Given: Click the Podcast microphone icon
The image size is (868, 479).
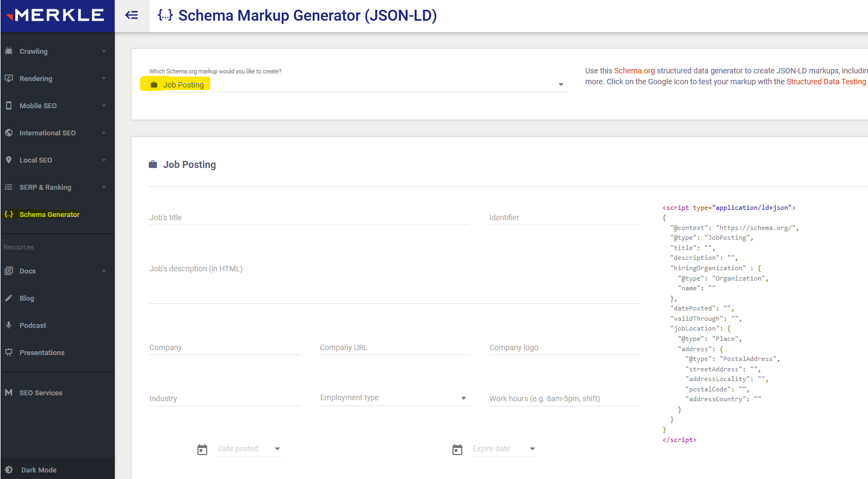Looking at the screenshot, I should point(9,325).
